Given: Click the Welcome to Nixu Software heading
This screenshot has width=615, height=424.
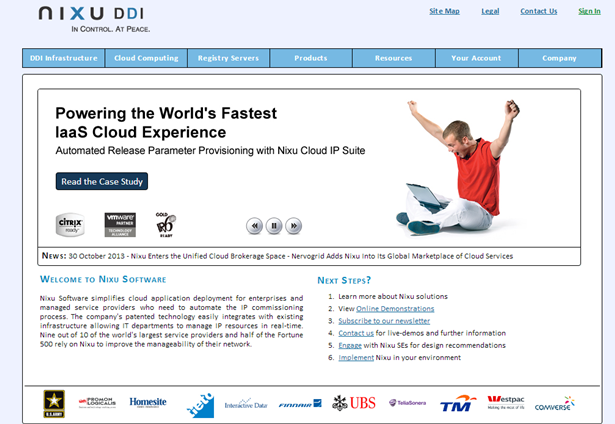Looking at the screenshot, I should pyautogui.click(x=103, y=279).
